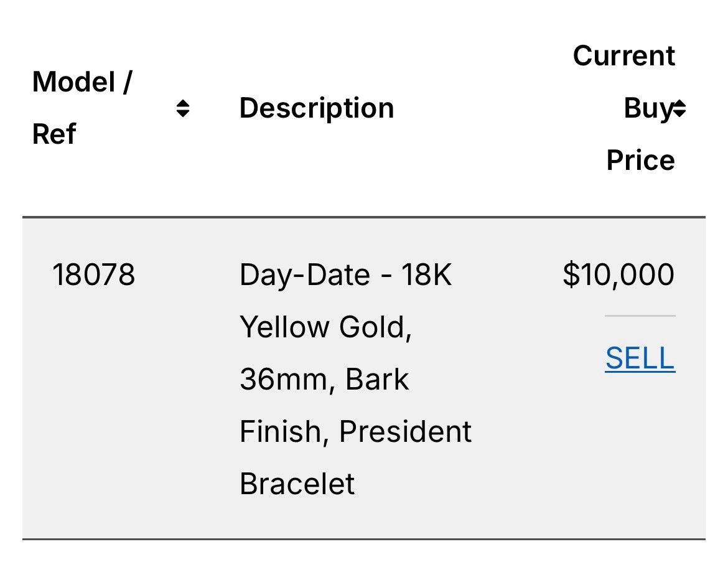This screenshot has width=728, height=562.
Task: Sort ascending using Model / Ref up arrow
Action: [x=183, y=103]
